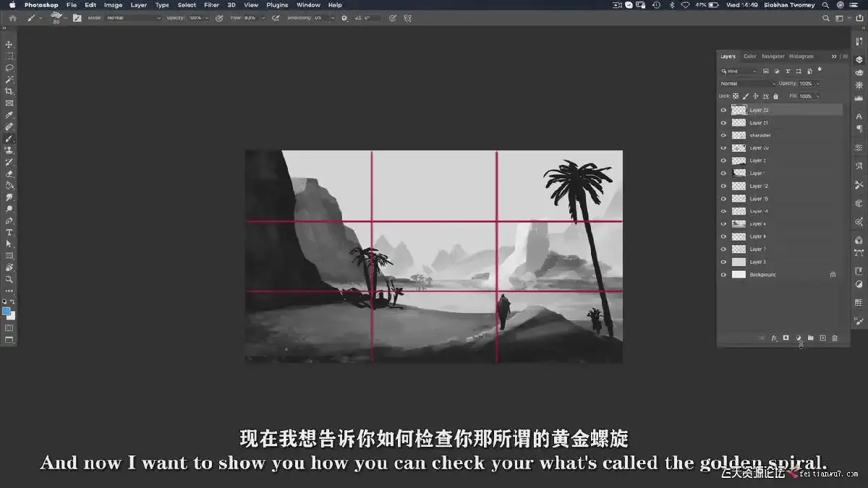Create a new layer
The width and height of the screenshot is (868, 488).
[x=822, y=338]
